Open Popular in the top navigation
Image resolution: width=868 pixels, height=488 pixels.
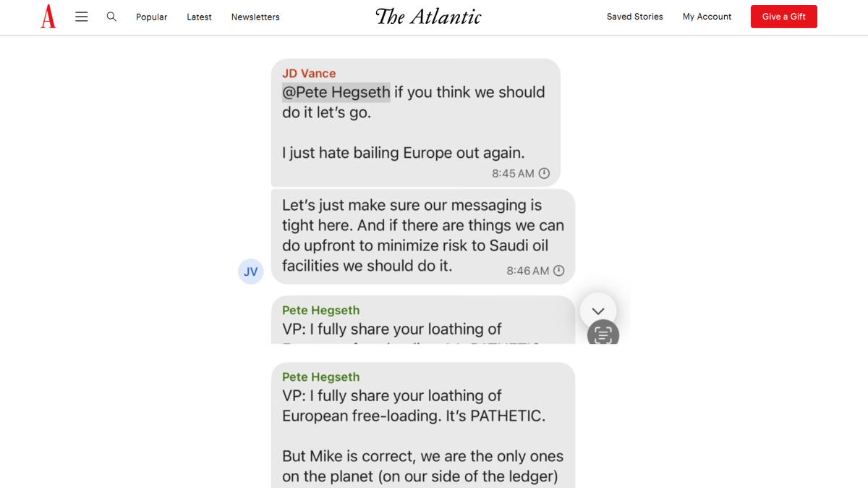151,17
